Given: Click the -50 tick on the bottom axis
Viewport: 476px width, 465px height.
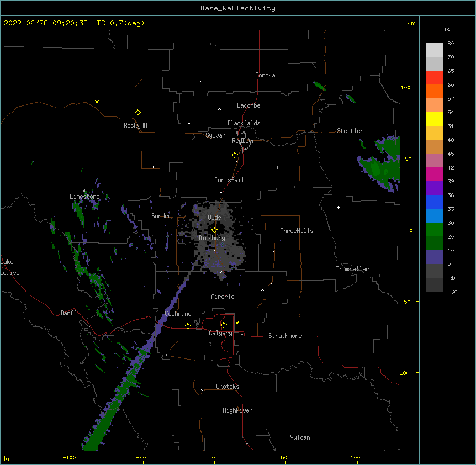Looking at the screenshot, I should (x=141, y=458).
